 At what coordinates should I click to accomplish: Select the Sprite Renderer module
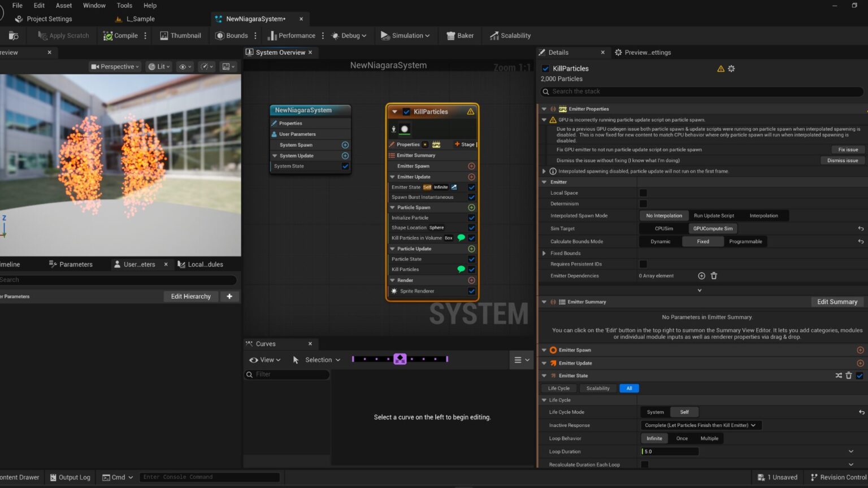418,291
